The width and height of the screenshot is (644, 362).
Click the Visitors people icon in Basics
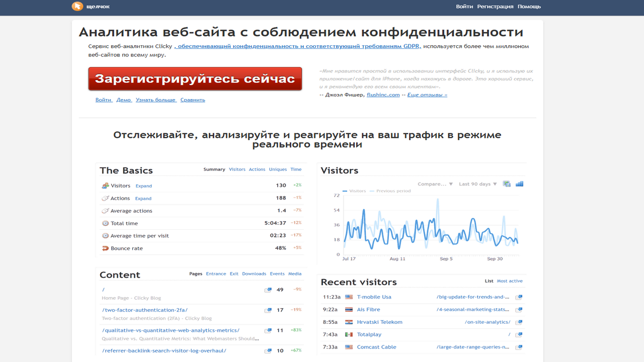point(105,186)
